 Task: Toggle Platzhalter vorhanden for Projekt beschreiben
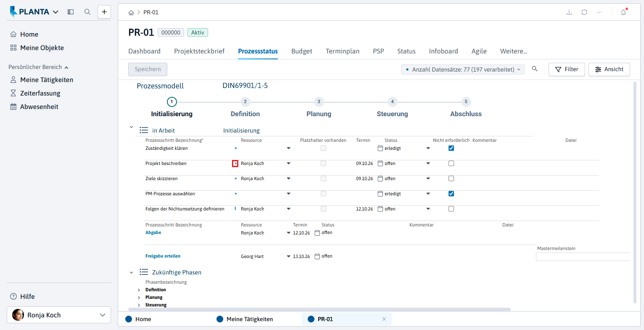[x=323, y=163]
